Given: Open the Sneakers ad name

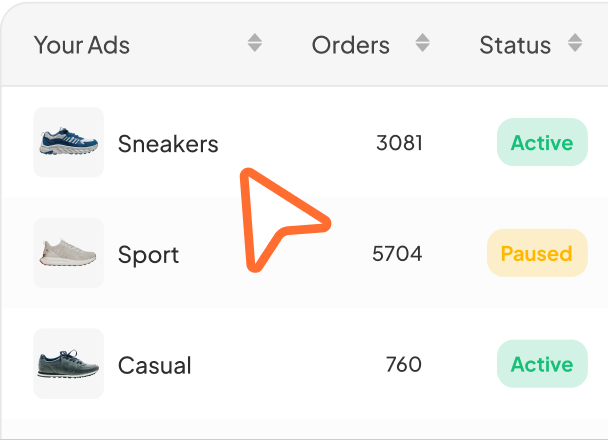Looking at the screenshot, I should pos(168,144).
